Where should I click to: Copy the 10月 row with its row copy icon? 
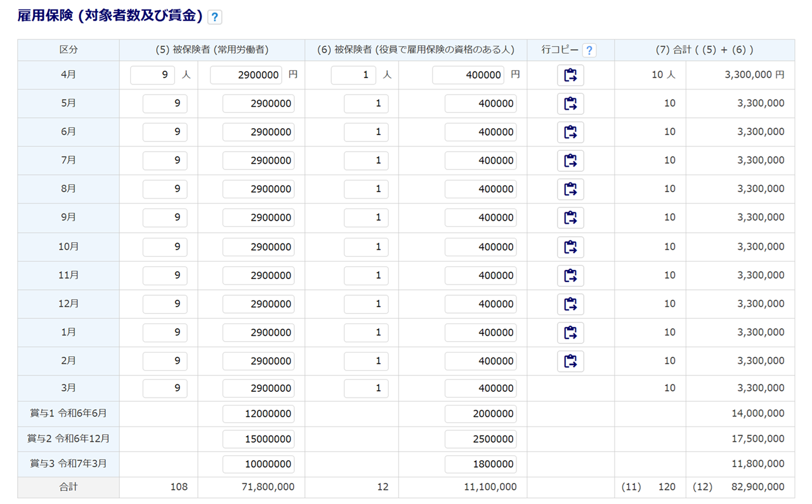pyautogui.click(x=570, y=247)
